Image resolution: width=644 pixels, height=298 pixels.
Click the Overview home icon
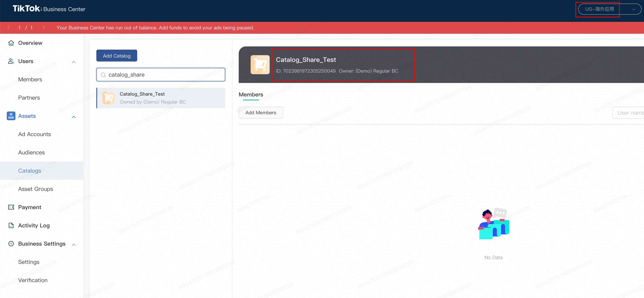point(11,43)
